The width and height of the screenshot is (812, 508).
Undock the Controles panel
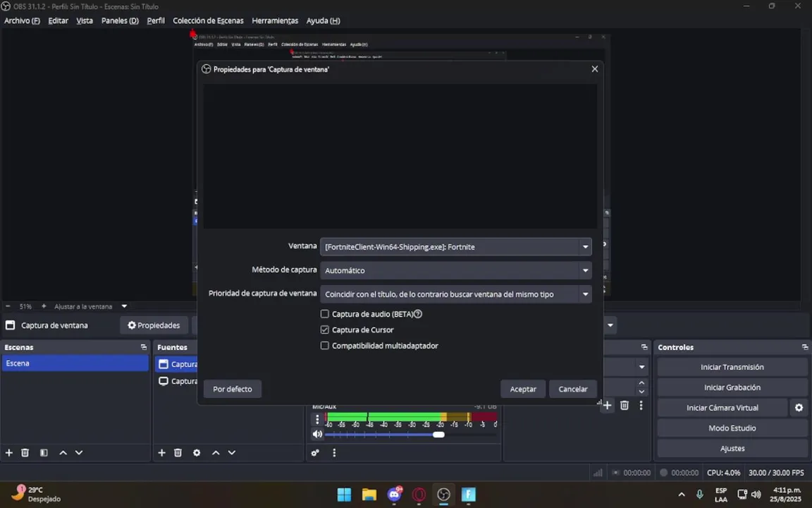click(x=805, y=347)
